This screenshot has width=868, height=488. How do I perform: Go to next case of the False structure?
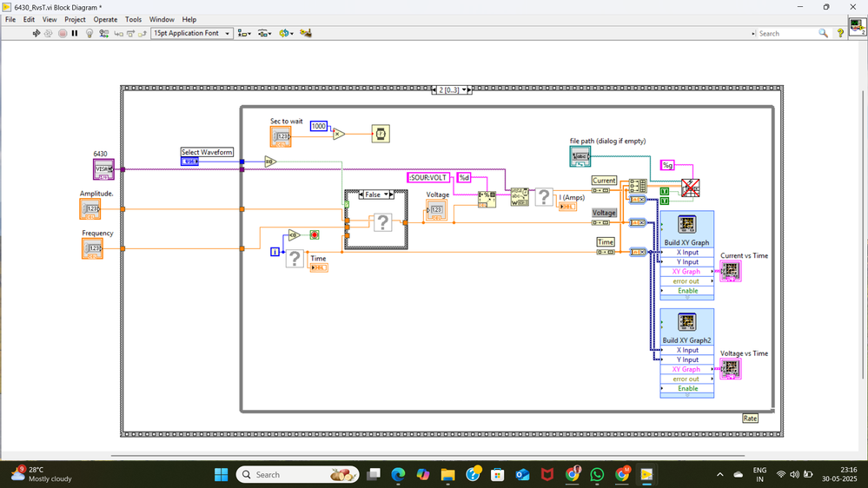click(x=391, y=195)
